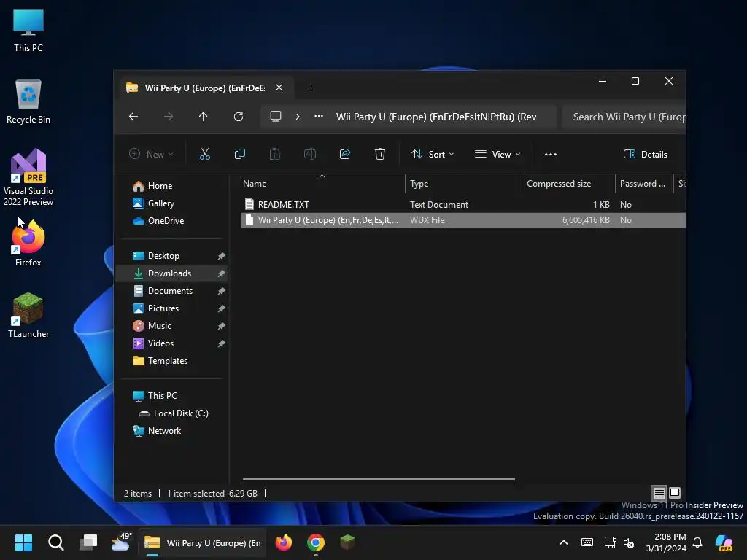Select the README.TXT file
747x560 pixels.
pyautogui.click(x=284, y=205)
